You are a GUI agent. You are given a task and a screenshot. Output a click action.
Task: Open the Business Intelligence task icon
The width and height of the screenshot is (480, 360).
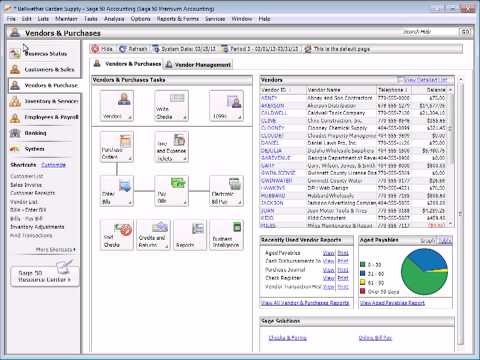point(227,235)
